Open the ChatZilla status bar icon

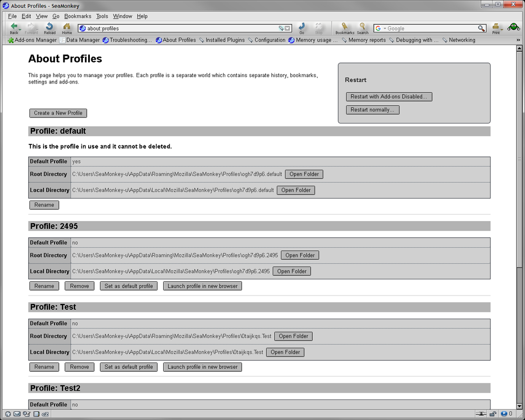tap(46, 414)
